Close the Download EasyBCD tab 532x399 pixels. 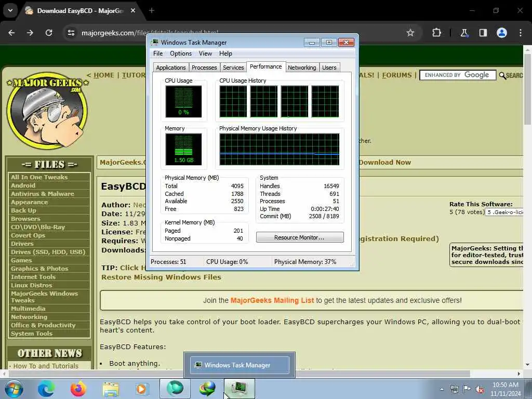(x=133, y=10)
